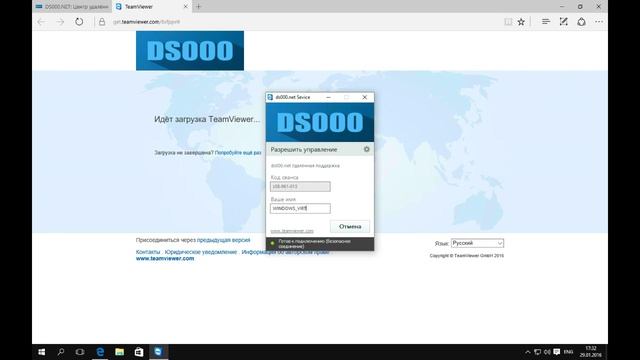Viewport: 640px width, 360px height.
Task: Click green connection status indicator
Action: click(273, 243)
